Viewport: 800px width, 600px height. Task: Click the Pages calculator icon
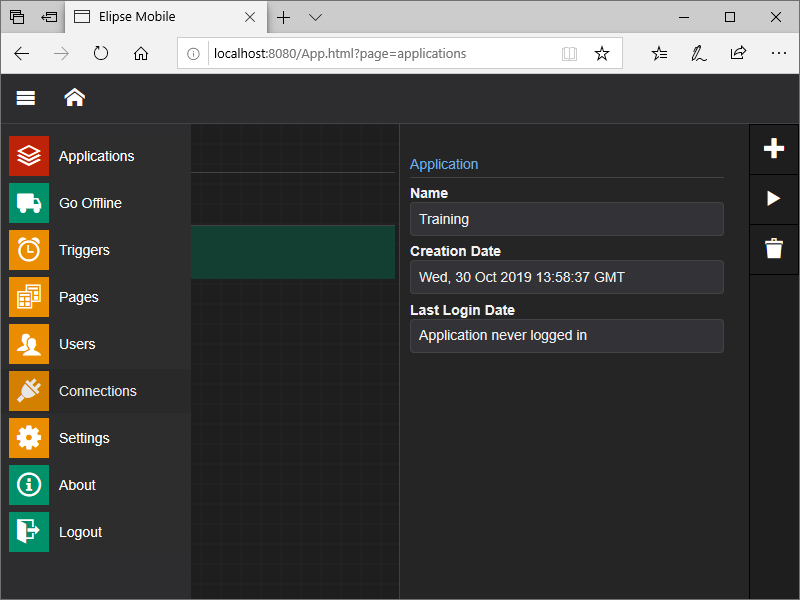[29, 297]
